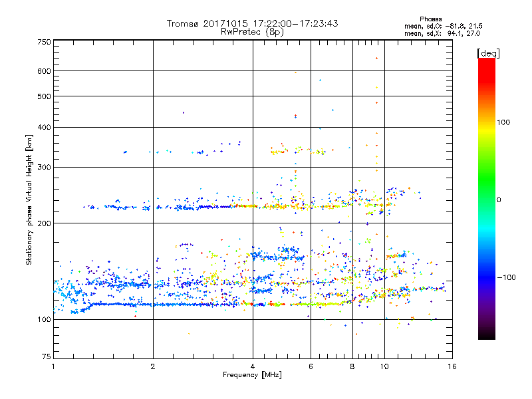
Task: Click the y-axis label '750'
Action: tap(45, 42)
